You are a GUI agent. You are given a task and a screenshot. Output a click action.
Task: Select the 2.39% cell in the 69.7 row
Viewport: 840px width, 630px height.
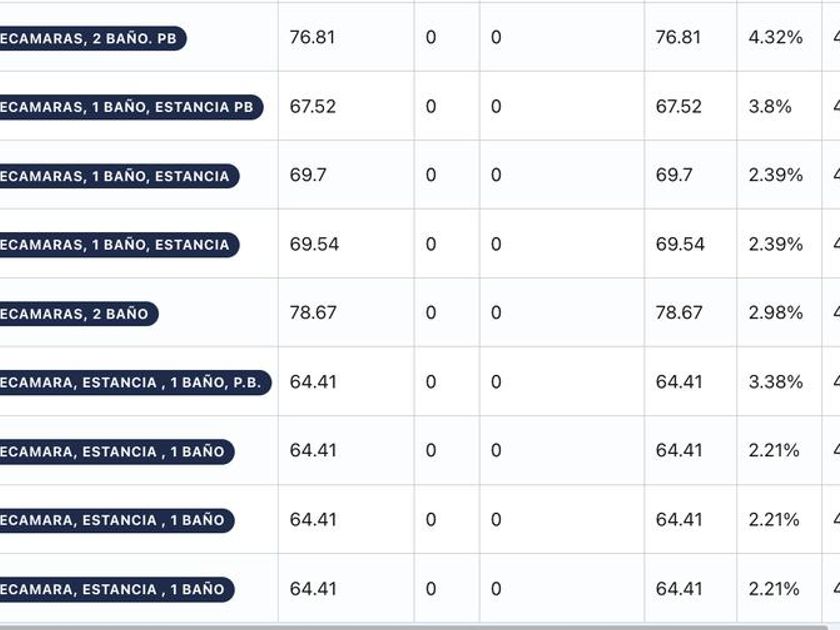775,176
